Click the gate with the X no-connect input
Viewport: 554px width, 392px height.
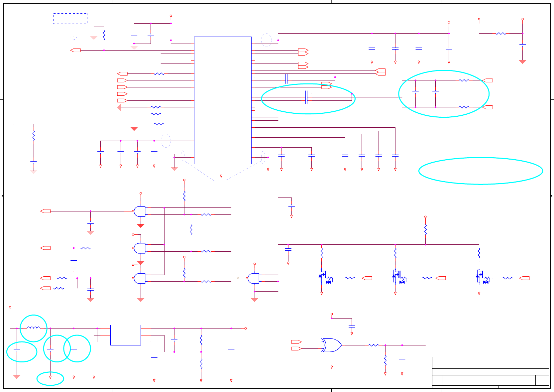coord(254,278)
